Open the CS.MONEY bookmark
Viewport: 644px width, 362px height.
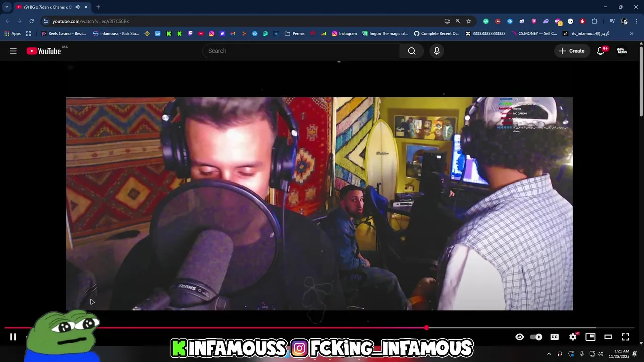coord(534,34)
